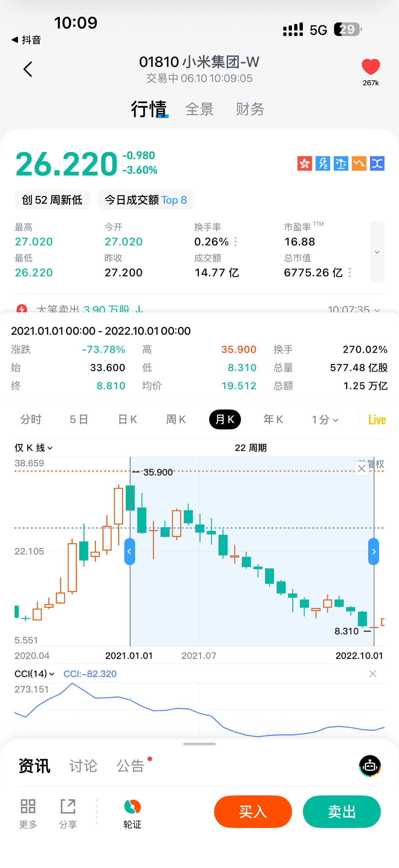The width and height of the screenshot is (399, 868).
Task: Open the 轮证 warrants icon
Action: point(132,813)
